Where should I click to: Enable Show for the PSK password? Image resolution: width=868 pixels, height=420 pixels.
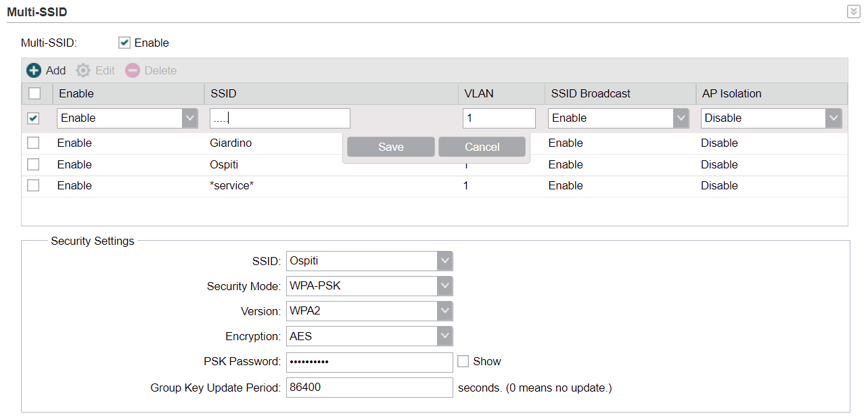point(463,361)
